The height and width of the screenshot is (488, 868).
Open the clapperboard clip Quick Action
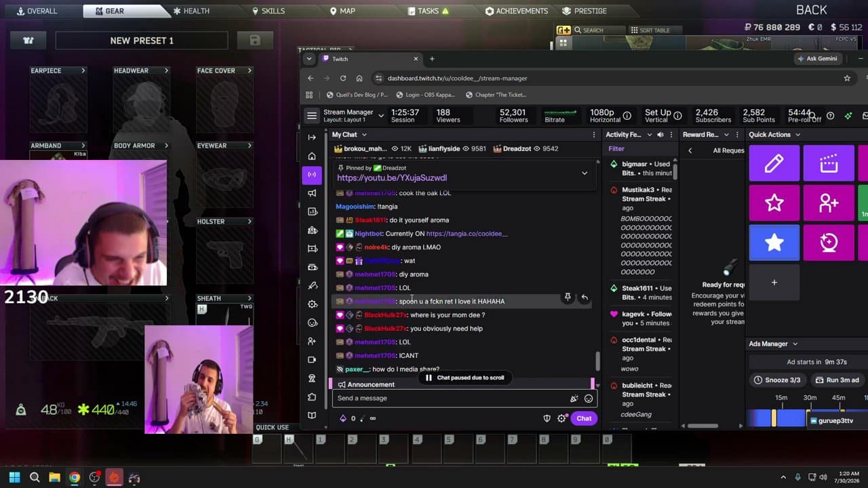829,163
